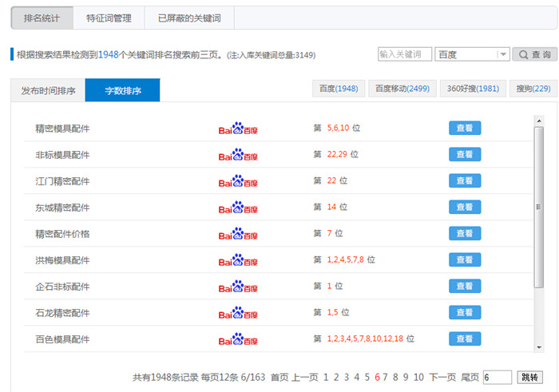559x392 pixels.
Task: Jump to page 10 in pagination
Action: tap(418, 377)
